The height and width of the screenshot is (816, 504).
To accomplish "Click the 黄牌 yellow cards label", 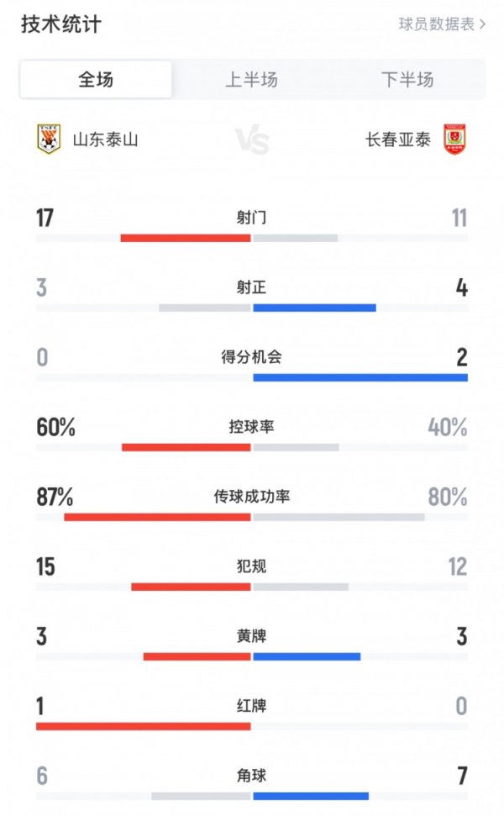I will [x=252, y=635].
